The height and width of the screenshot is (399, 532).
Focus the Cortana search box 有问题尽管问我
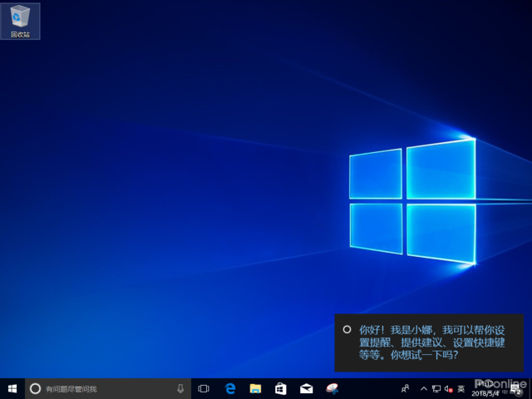pyautogui.click(x=108, y=388)
